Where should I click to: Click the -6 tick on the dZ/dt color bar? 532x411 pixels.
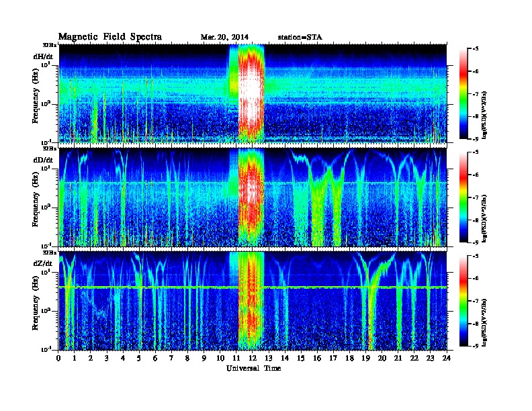(x=476, y=278)
